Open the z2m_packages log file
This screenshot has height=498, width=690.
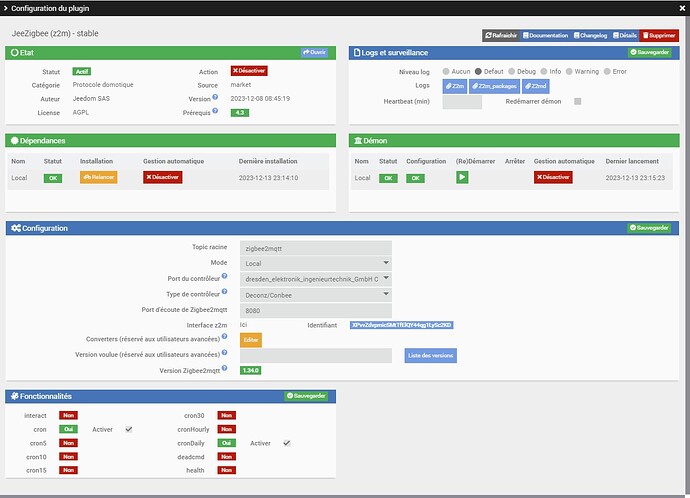tap(494, 86)
